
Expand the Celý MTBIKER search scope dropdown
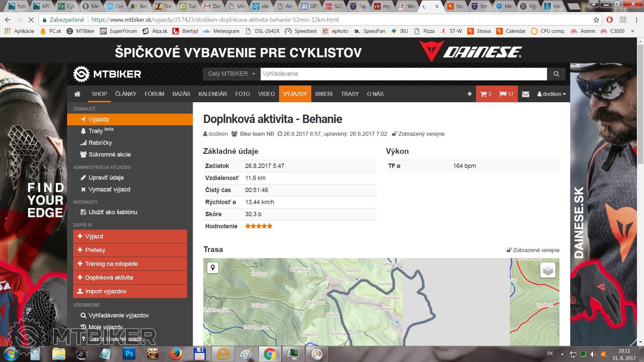(231, 74)
